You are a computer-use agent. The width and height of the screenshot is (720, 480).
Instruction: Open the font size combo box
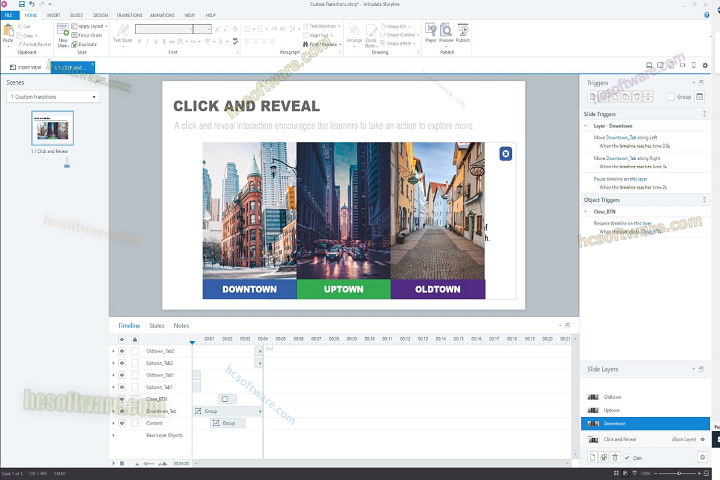pos(202,29)
